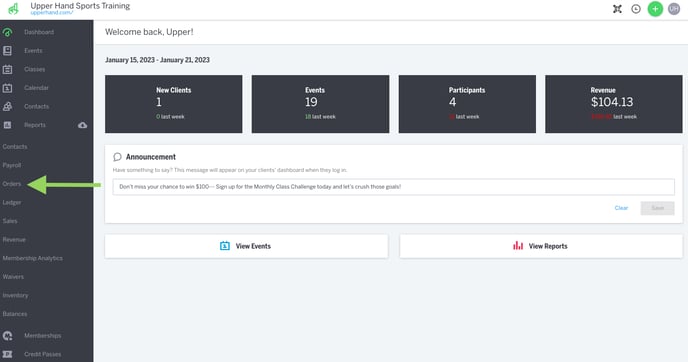Click the green plus add button
Screen dimensions: 688x362
655,9
